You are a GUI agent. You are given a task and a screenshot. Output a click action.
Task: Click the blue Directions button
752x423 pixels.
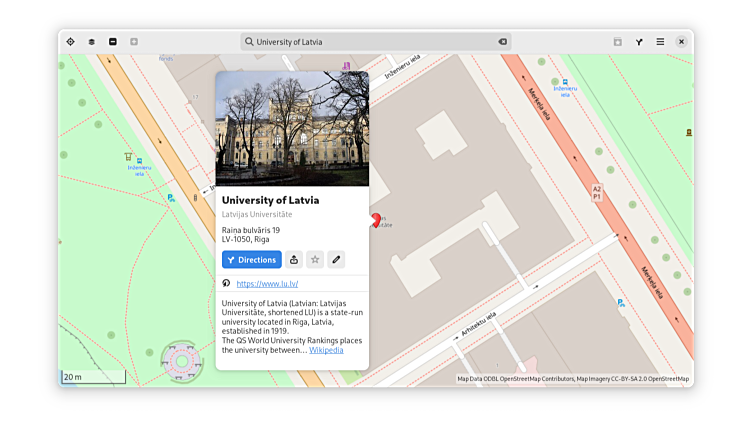251,260
